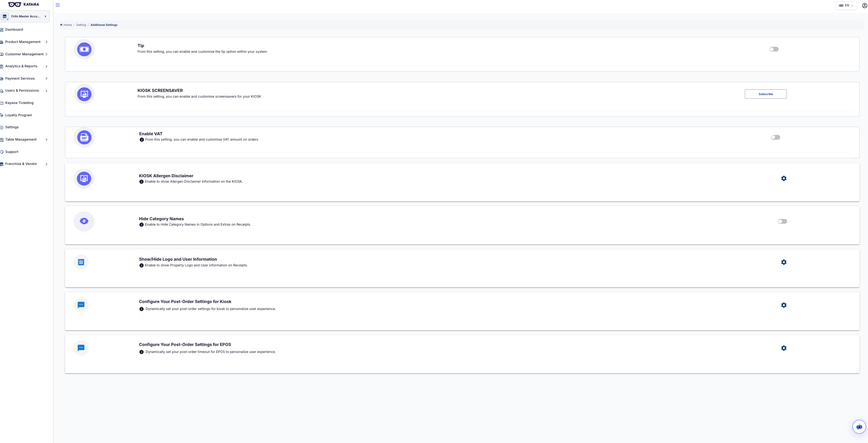Toggle the Enable VAT switch
This screenshot has height=443, width=868.
(775, 137)
